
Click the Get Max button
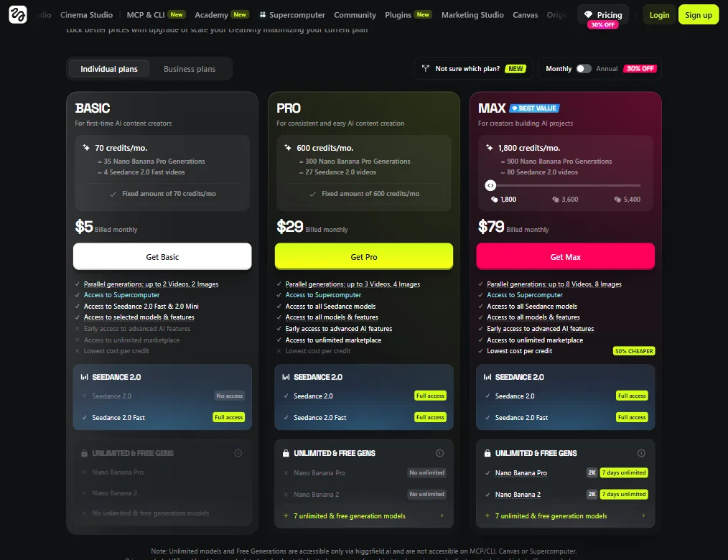click(x=566, y=256)
